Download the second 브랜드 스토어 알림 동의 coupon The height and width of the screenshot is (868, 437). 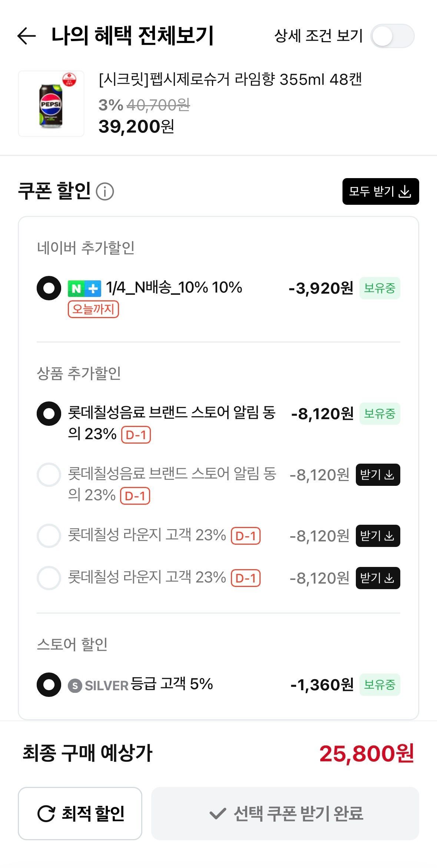click(x=378, y=475)
